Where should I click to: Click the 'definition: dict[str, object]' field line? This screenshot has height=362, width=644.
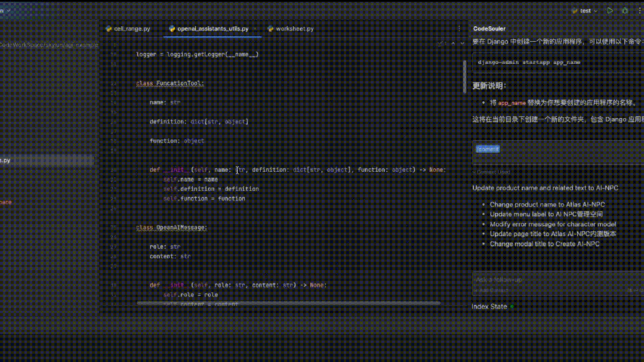pyautogui.click(x=199, y=122)
